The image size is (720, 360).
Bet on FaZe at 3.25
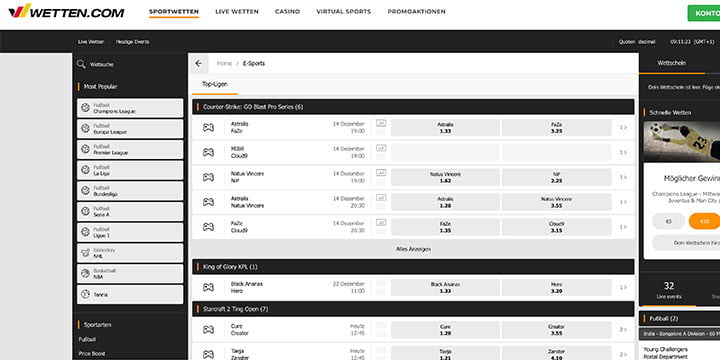[x=557, y=128]
